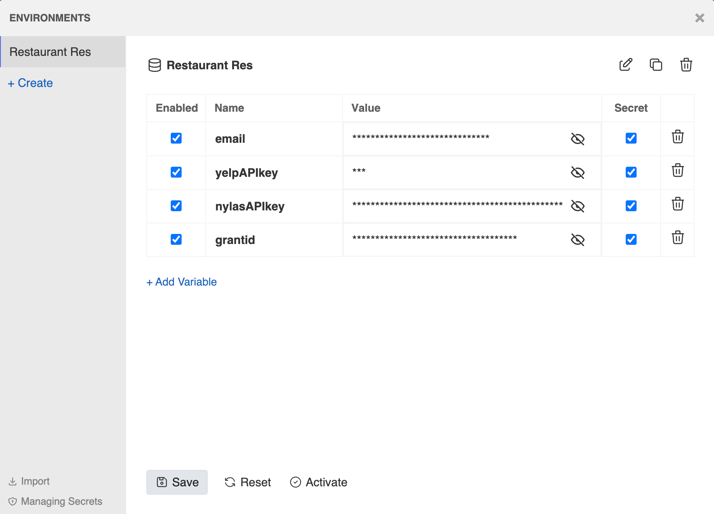The width and height of the screenshot is (714, 514).
Task: Reveal the hidden grantid value
Action: coord(577,240)
